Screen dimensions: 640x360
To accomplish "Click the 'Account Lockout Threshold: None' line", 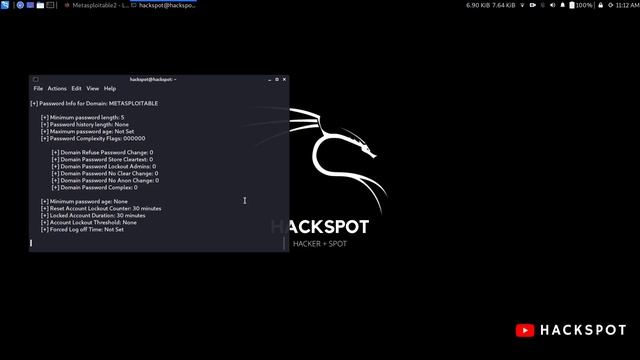I will point(89,222).
